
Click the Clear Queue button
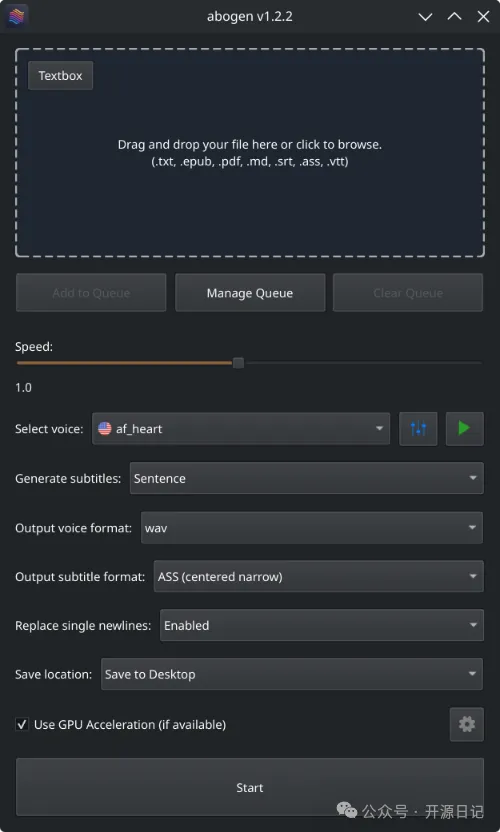click(x=408, y=293)
